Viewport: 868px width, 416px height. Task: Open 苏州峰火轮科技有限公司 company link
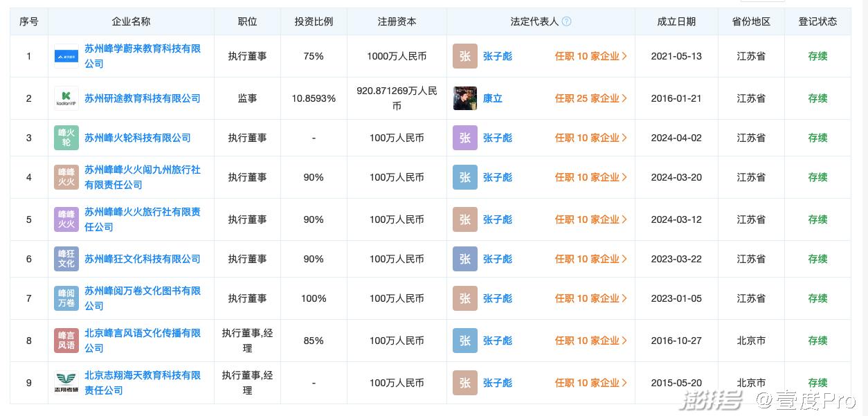(138, 138)
